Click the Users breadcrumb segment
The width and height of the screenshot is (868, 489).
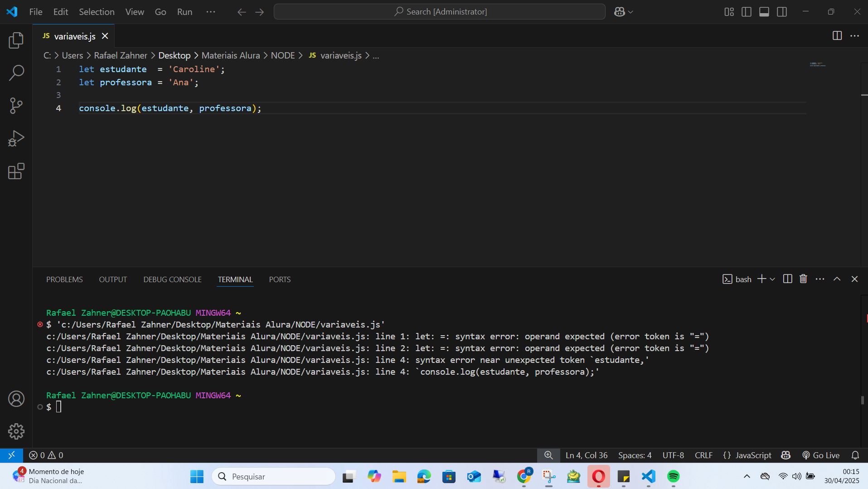[73, 55]
